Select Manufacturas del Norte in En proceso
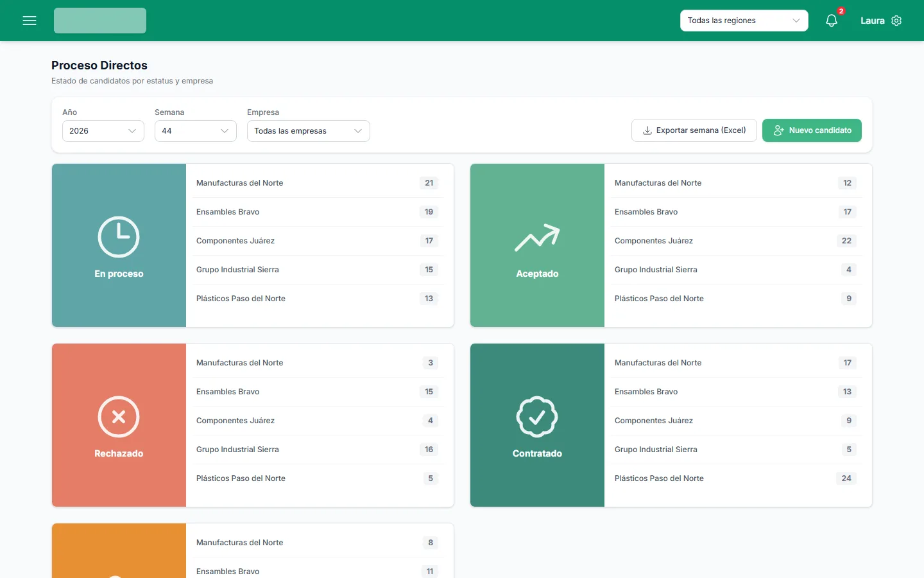The image size is (924, 578). [319, 183]
